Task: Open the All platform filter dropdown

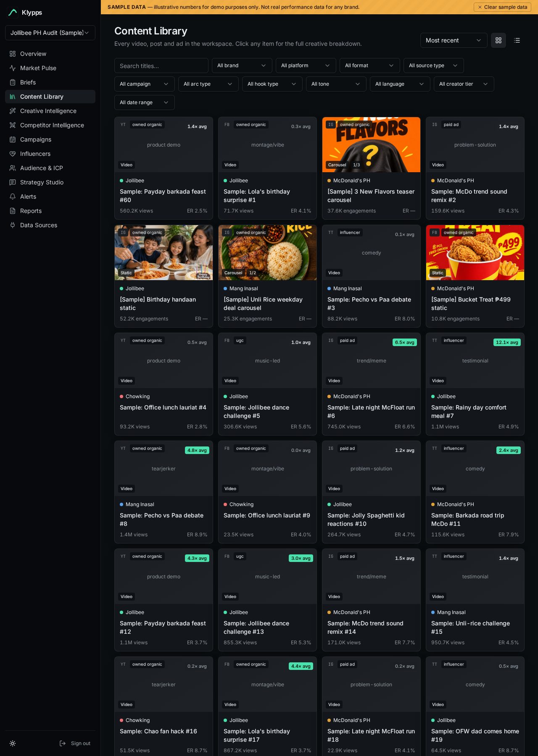Action: pos(306,66)
